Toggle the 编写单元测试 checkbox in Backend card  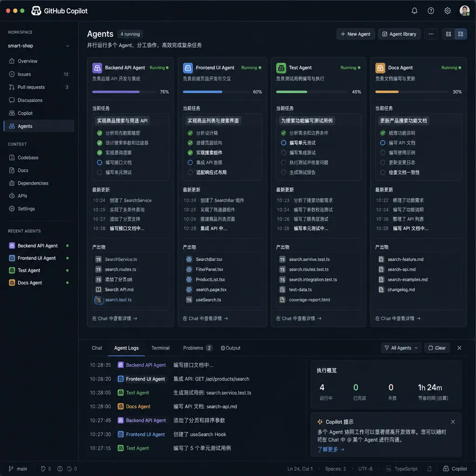tap(99, 172)
